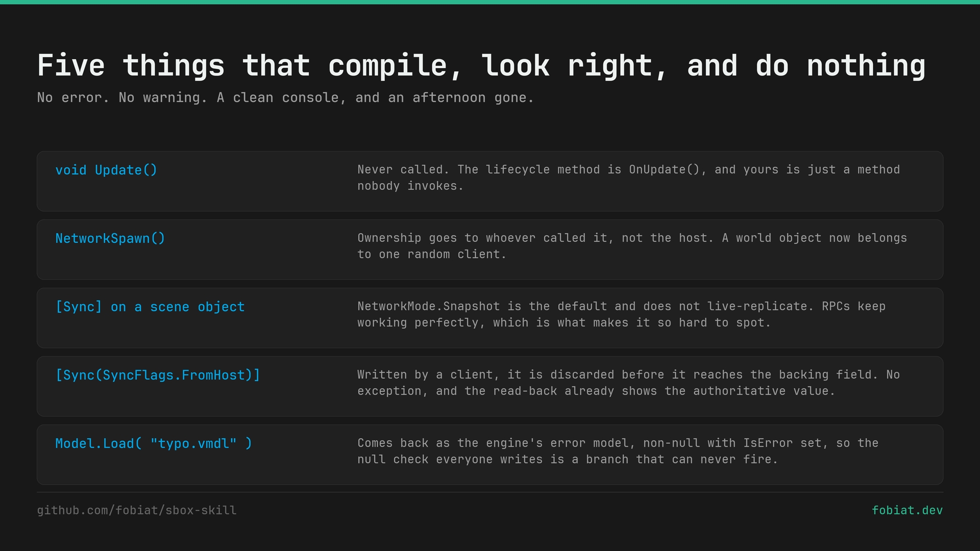The width and height of the screenshot is (980, 551).
Task: Open the github.com/fobiat/sbox-skill link
Action: pyautogui.click(x=137, y=510)
